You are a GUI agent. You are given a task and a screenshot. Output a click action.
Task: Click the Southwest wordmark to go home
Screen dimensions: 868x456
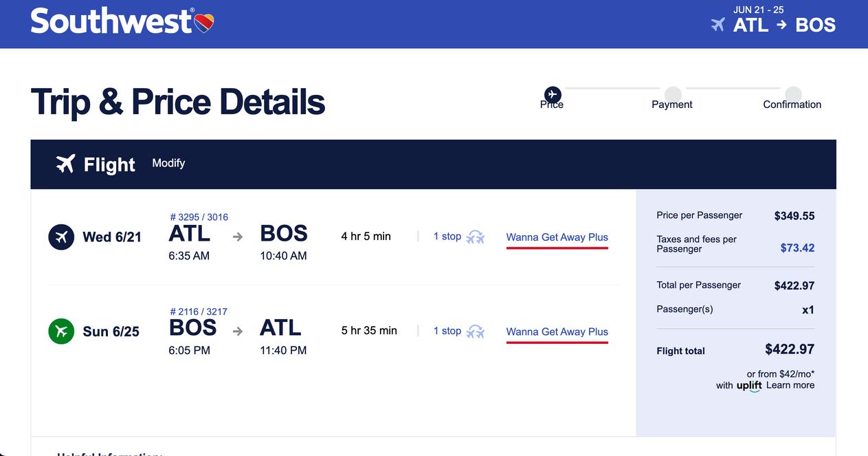[111, 22]
